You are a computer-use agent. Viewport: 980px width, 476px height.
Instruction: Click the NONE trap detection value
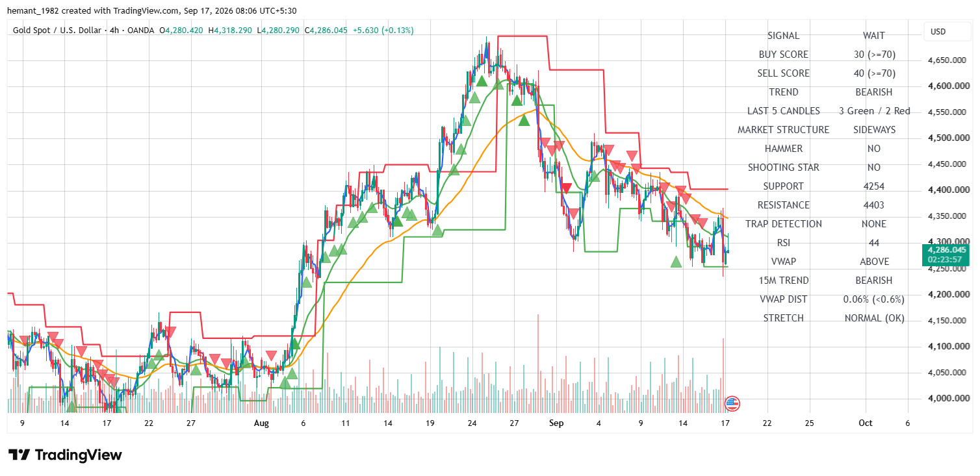click(x=874, y=224)
